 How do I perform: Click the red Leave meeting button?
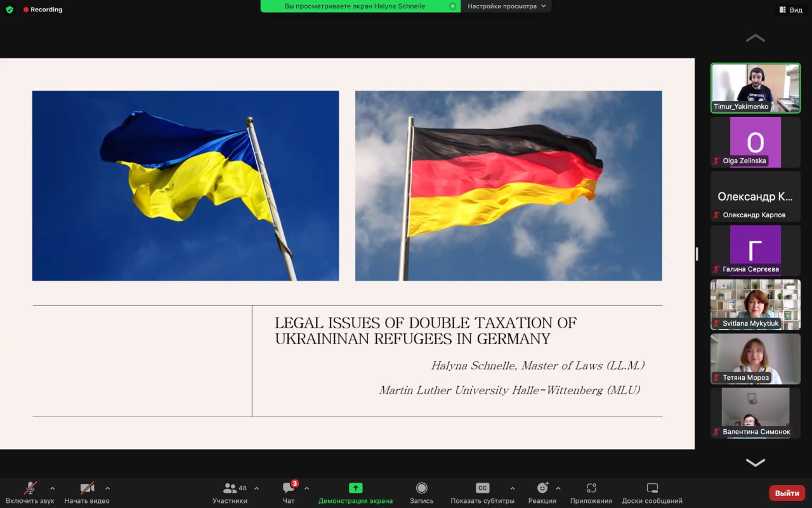click(x=787, y=493)
